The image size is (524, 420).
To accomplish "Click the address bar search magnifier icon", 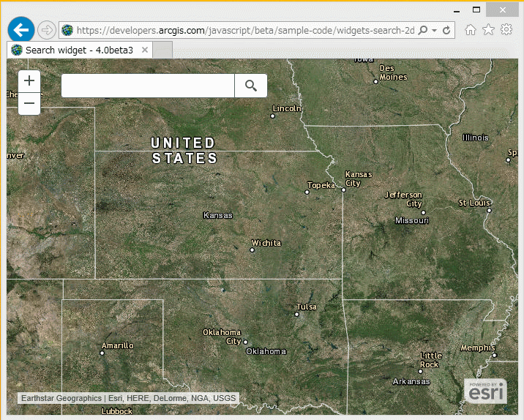I will point(423,31).
